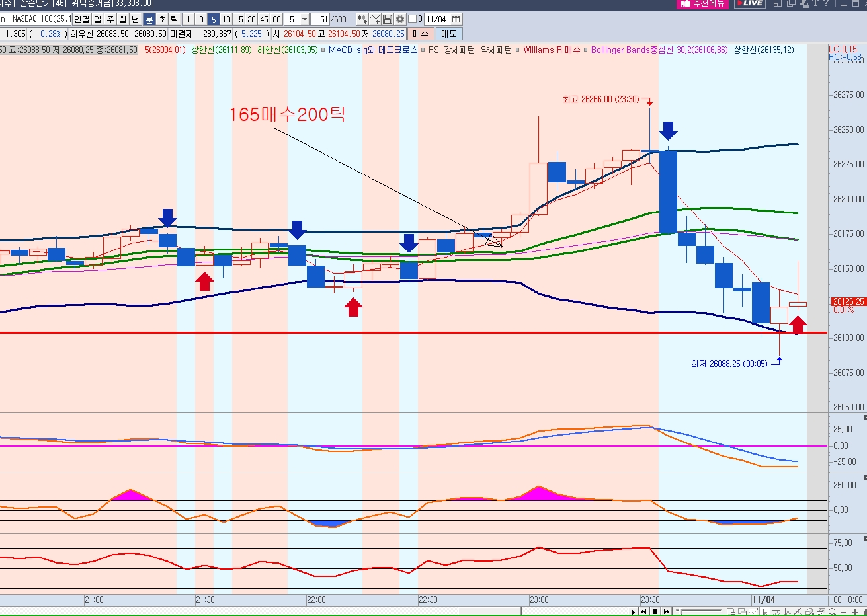This screenshot has width=867, height=616.
Task: Click the 11/04 date input field
Action: coord(436,19)
